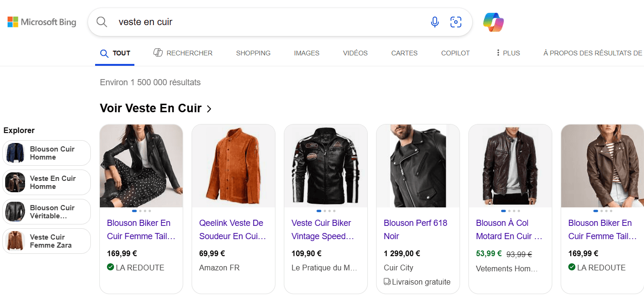Open Blouson Perf 618 Noir link
The width and height of the screenshot is (644, 304).
(415, 230)
